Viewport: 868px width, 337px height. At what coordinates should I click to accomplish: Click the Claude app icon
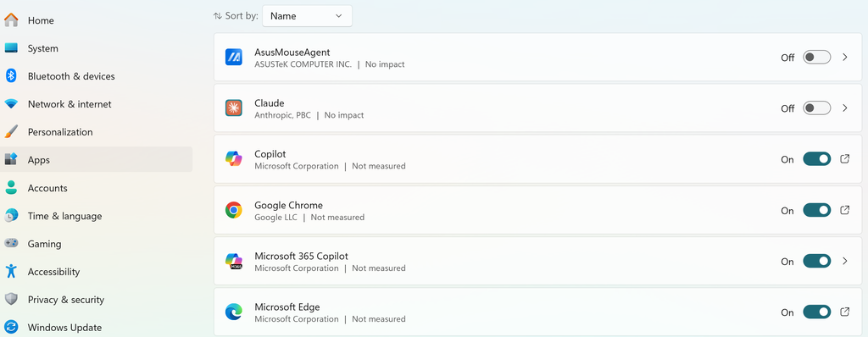(x=234, y=108)
